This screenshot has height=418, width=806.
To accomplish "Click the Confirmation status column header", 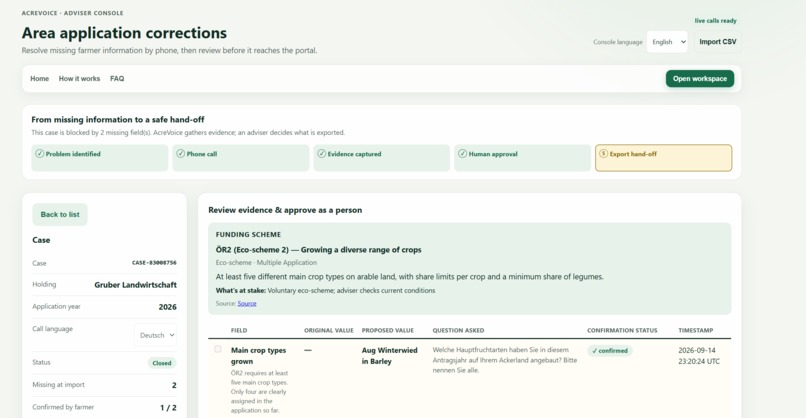I will 622,331.
